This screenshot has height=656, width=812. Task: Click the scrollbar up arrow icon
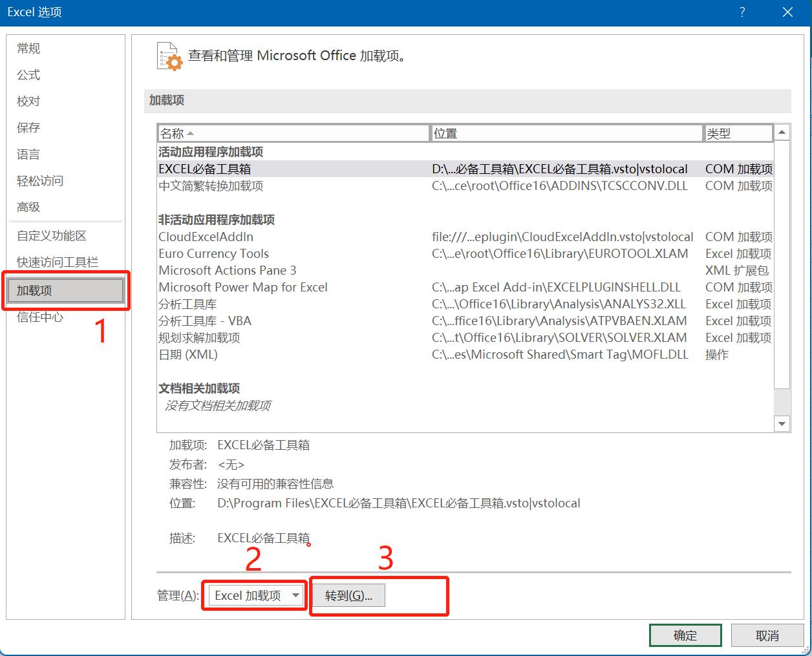pyautogui.click(x=782, y=131)
